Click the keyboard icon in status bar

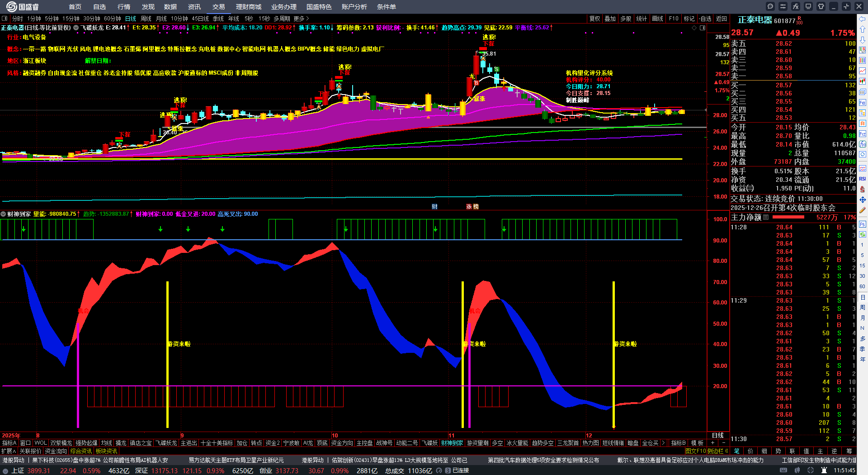[x=783, y=470]
